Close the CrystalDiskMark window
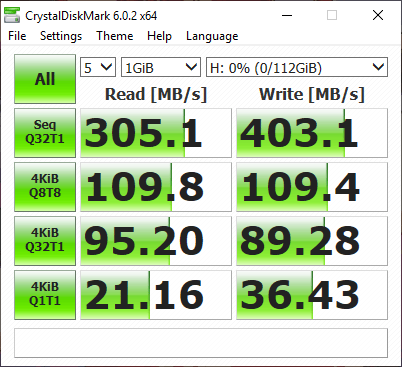 point(378,15)
